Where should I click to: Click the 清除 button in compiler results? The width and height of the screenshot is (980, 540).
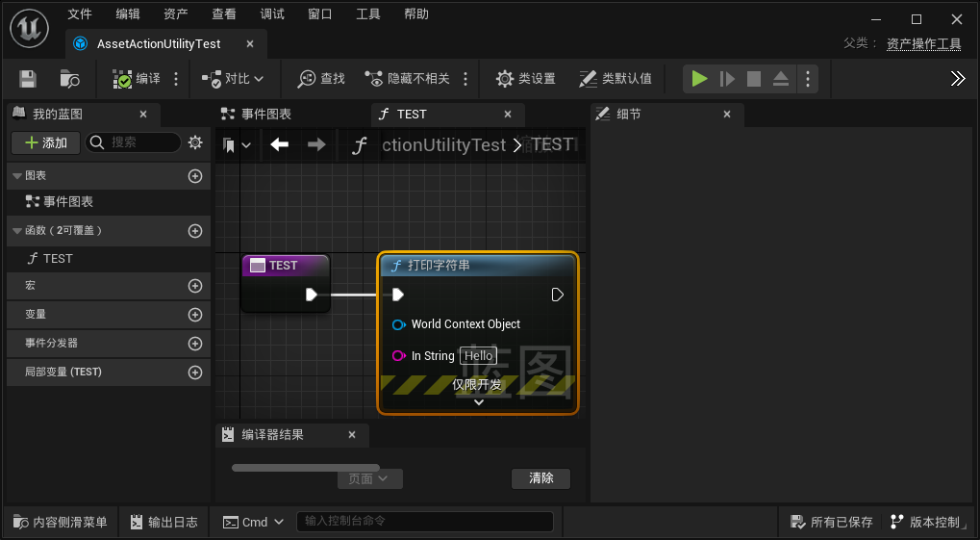[x=540, y=478]
